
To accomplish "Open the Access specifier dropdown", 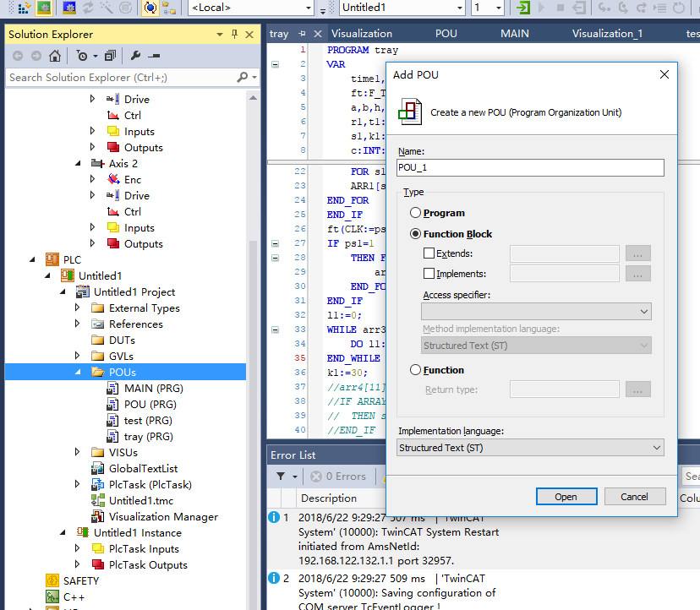I will pos(536,312).
